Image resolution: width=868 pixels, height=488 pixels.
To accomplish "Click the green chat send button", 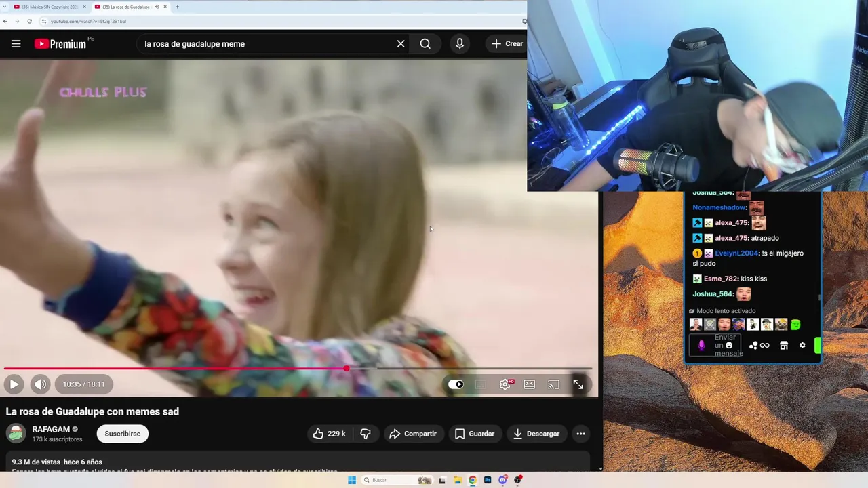I will [818, 346].
